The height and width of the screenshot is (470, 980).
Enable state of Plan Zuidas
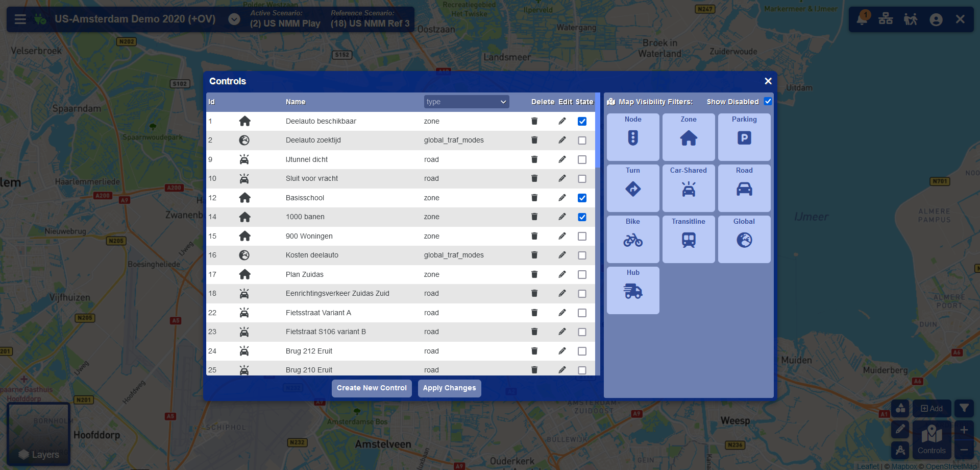582,274
